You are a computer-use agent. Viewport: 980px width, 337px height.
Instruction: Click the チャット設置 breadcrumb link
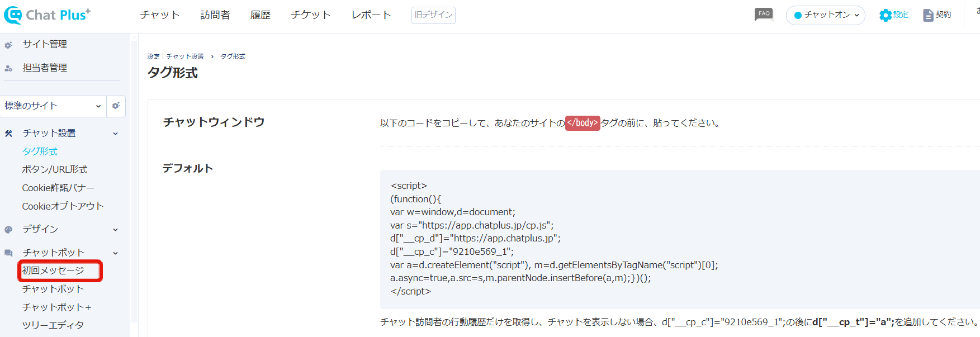click(x=185, y=56)
